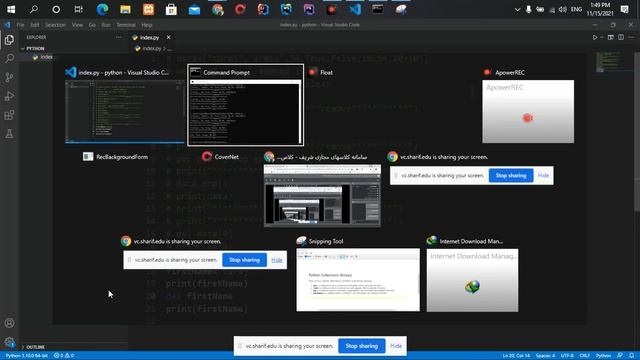Click the Split Editor icon
This screenshot has width=640, height=360.
tap(621, 37)
